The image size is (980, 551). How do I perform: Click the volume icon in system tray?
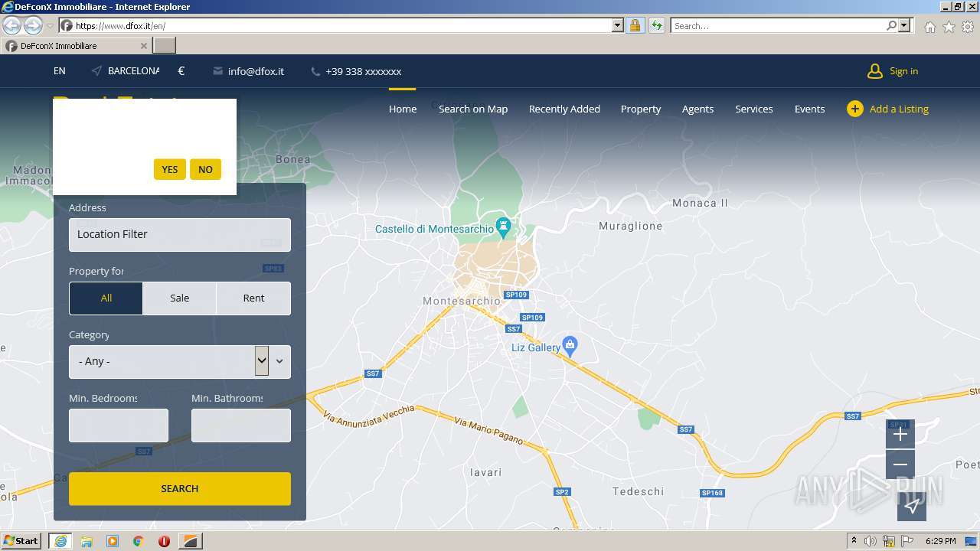(x=871, y=541)
